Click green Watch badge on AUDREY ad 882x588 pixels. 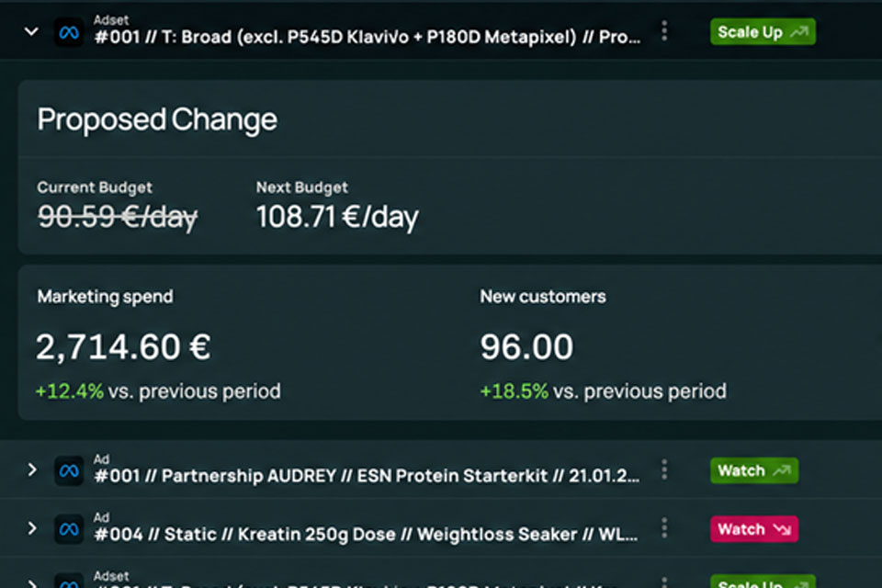[x=753, y=470]
